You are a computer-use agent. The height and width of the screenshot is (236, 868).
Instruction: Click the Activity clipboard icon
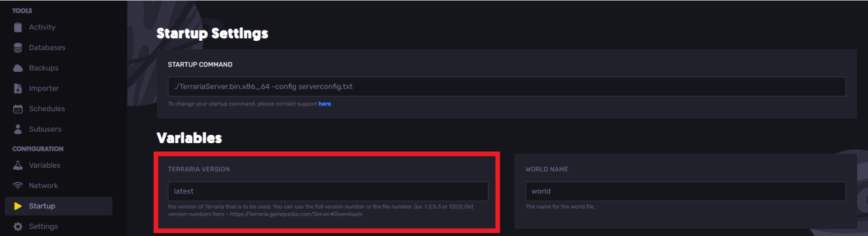pyautogui.click(x=17, y=27)
